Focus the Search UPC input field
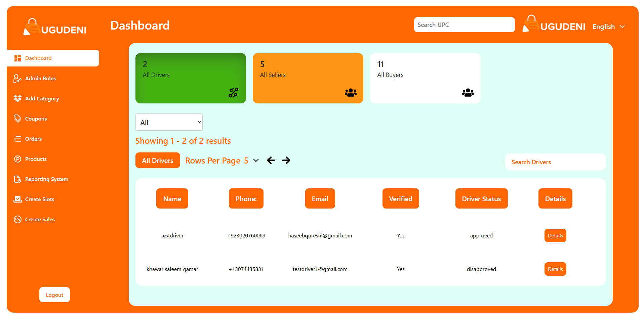Viewport: 644px width, 319px height. coord(464,25)
